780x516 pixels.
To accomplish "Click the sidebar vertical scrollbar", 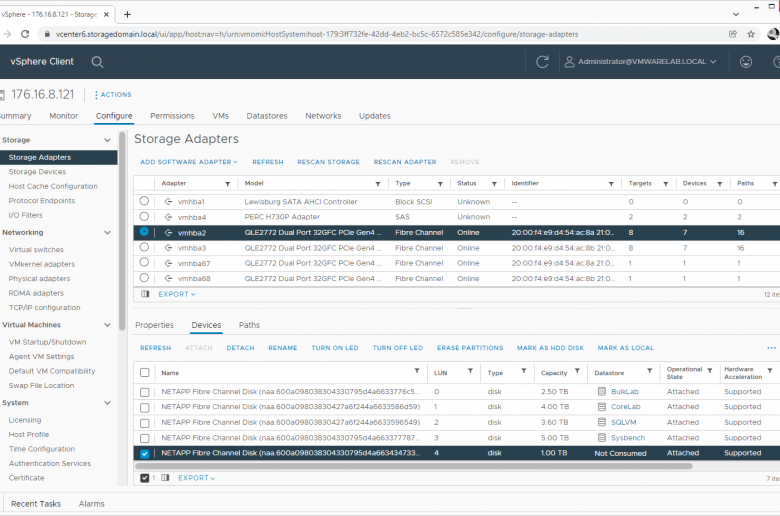I will 122,231.
